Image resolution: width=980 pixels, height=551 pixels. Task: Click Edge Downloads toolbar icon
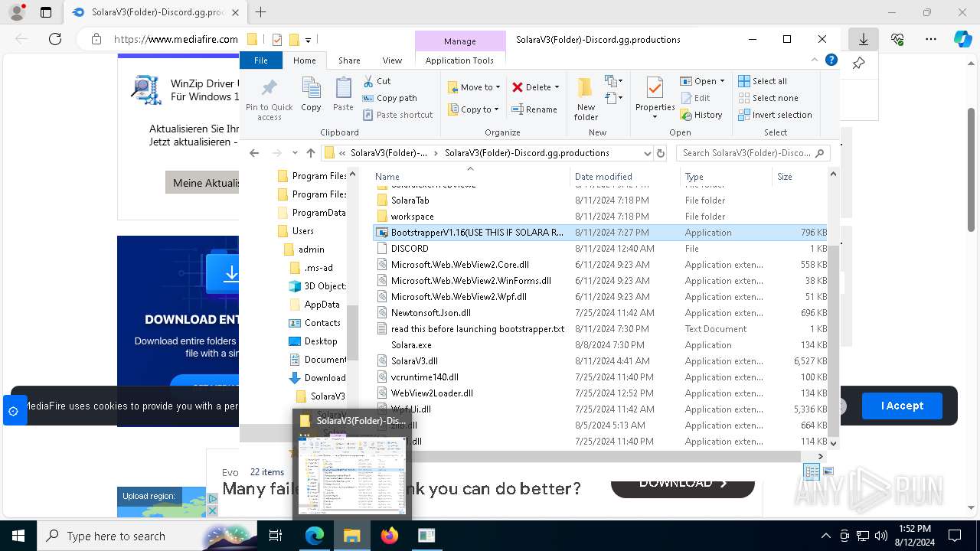click(x=863, y=39)
